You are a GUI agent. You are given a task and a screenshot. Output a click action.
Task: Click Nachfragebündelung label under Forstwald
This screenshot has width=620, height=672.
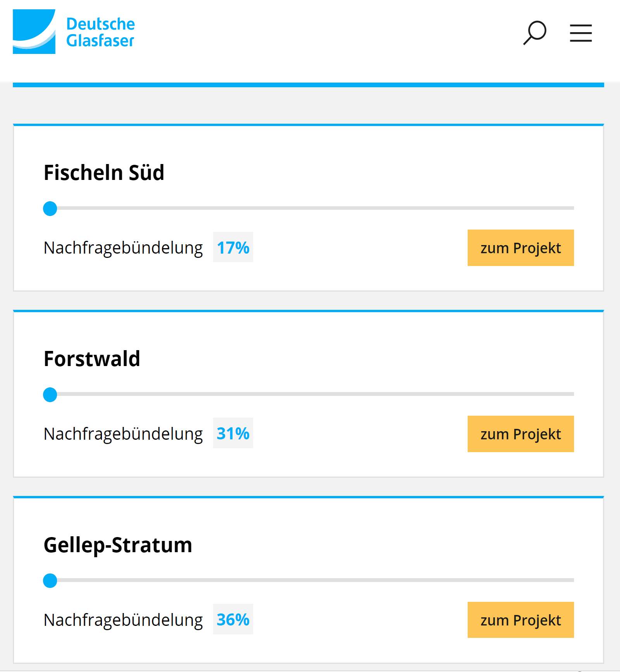123,434
